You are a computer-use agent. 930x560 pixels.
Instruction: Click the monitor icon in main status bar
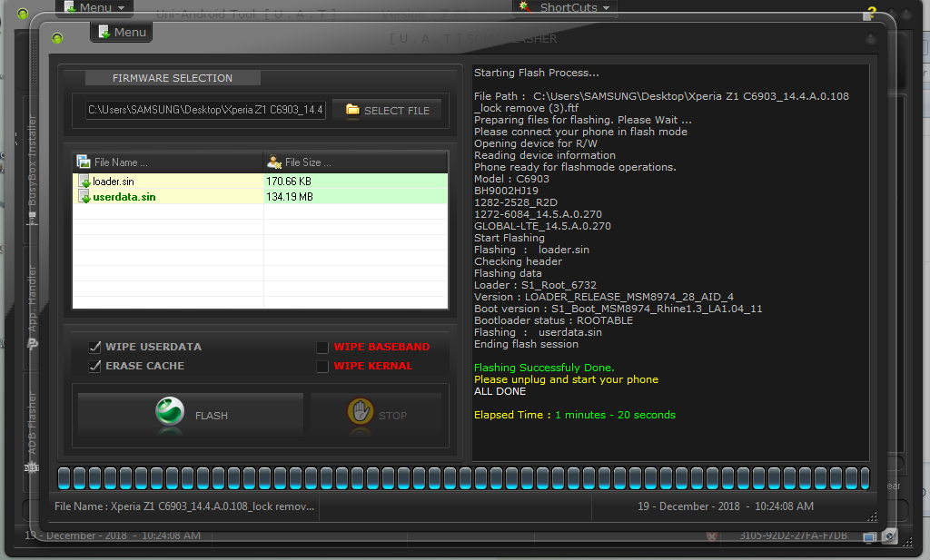[869, 537]
